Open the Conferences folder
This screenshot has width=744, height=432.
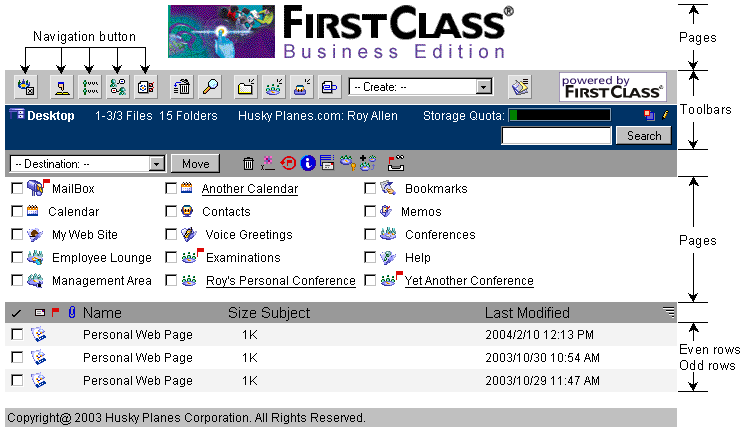[x=440, y=235]
